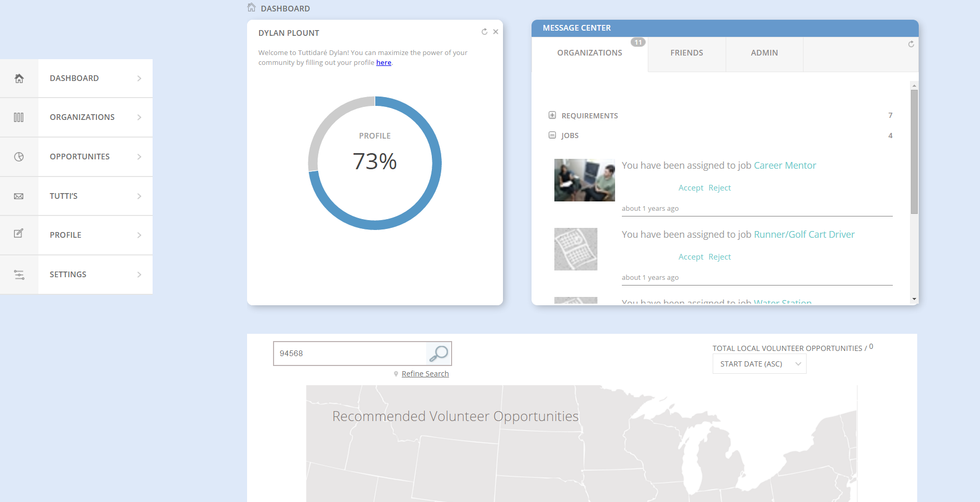Switch to the Admin tab
This screenshot has width=980, height=502.
tap(764, 53)
